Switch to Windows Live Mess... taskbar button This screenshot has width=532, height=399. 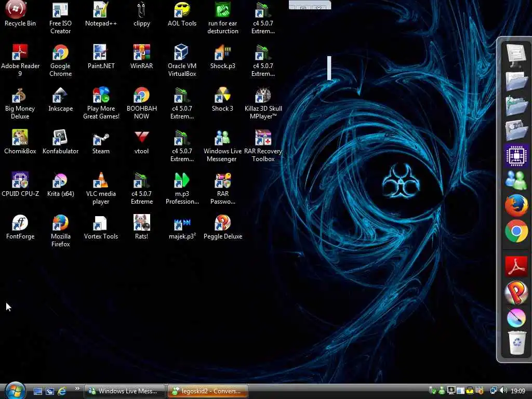[x=124, y=391]
